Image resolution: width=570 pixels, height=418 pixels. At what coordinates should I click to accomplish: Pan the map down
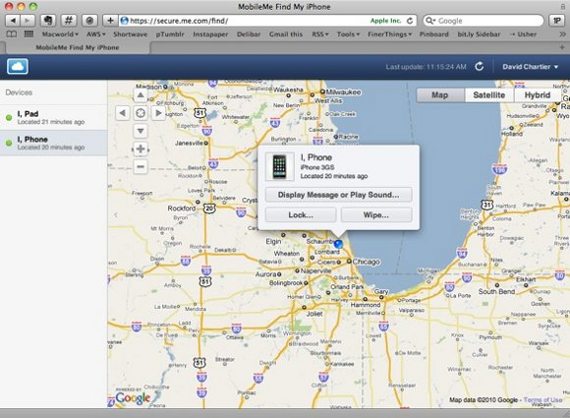(x=140, y=130)
